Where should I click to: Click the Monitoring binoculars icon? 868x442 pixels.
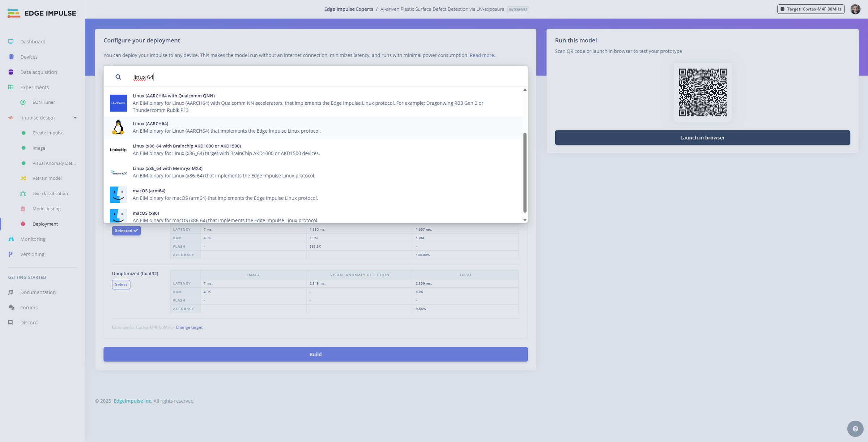tap(11, 239)
